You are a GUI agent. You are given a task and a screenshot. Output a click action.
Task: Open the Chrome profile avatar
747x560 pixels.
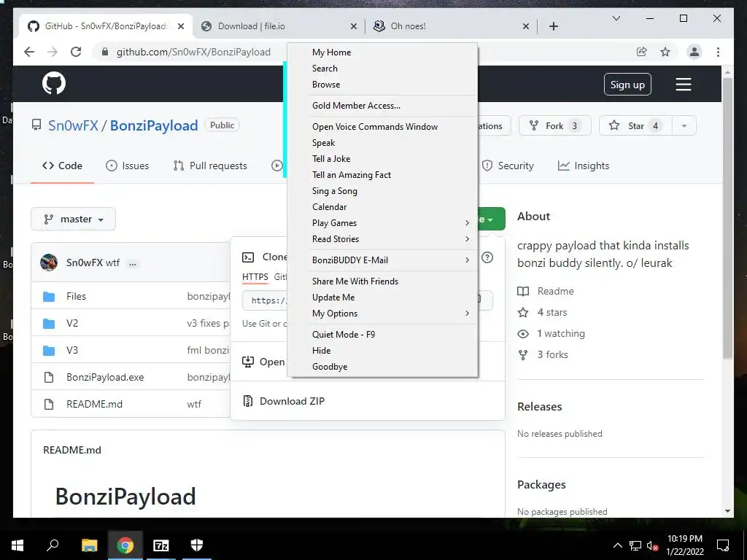click(694, 52)
